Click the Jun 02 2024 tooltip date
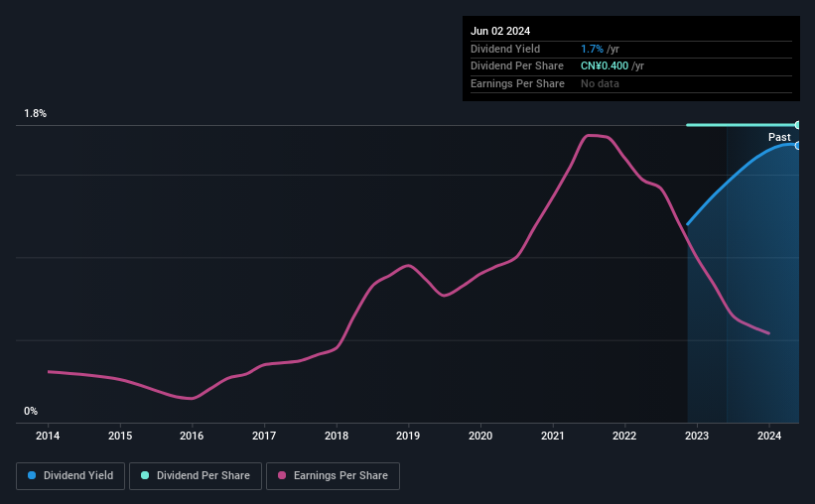Screen dimensions: 815x504 (500, 31)
